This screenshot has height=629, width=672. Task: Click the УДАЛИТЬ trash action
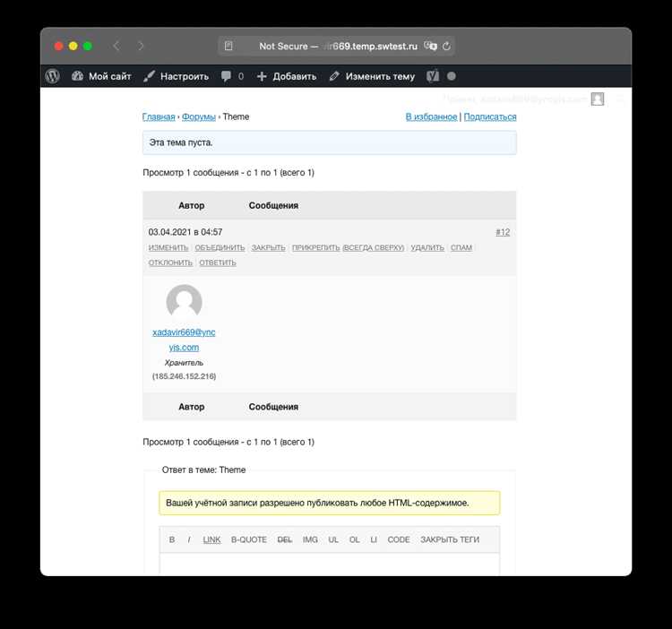[427, 247]
